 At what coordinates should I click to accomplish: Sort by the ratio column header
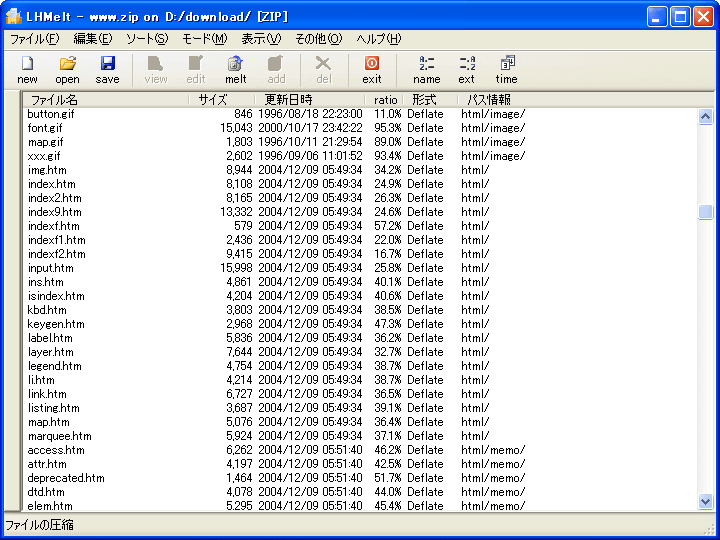click(384, 100)
